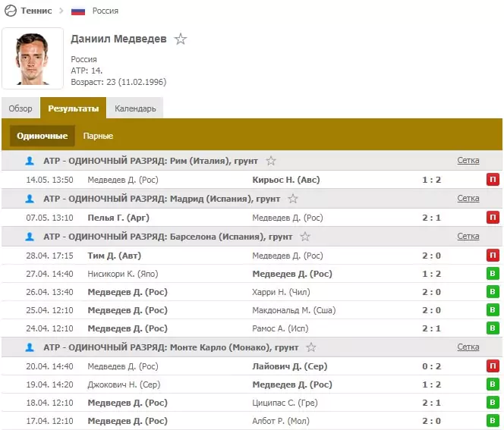Add Даниил Медведев to favorites star
This screenshot has height=430, width=504.
click(181, 39)
